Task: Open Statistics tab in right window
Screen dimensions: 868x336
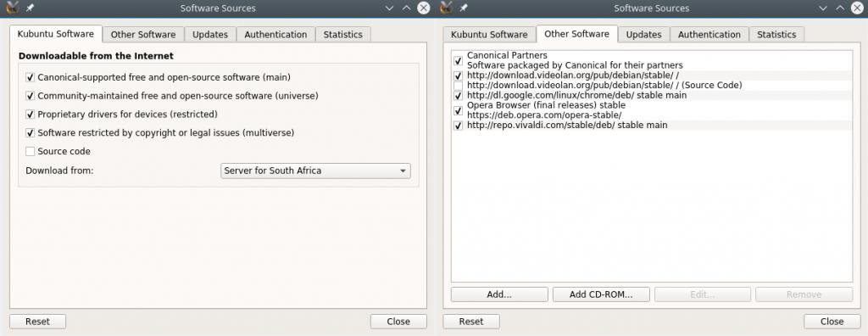Action: point(776,35)
